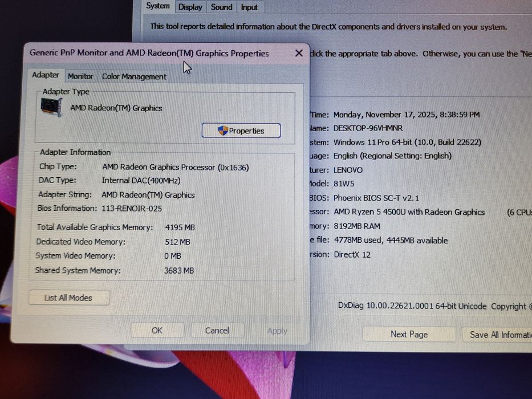The width and height of the screenshot is (532, 399).
Task: Select the Adapter tab
Action: point(46,75)
